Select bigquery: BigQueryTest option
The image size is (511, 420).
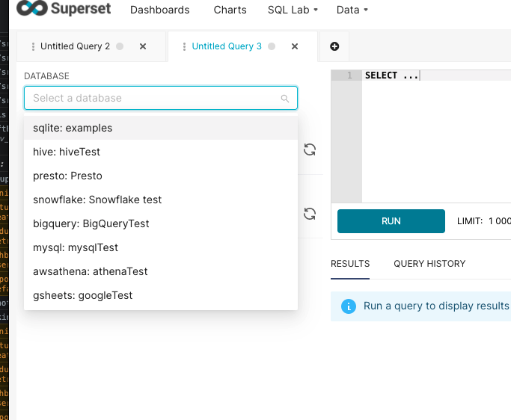[x=161, y=223]
